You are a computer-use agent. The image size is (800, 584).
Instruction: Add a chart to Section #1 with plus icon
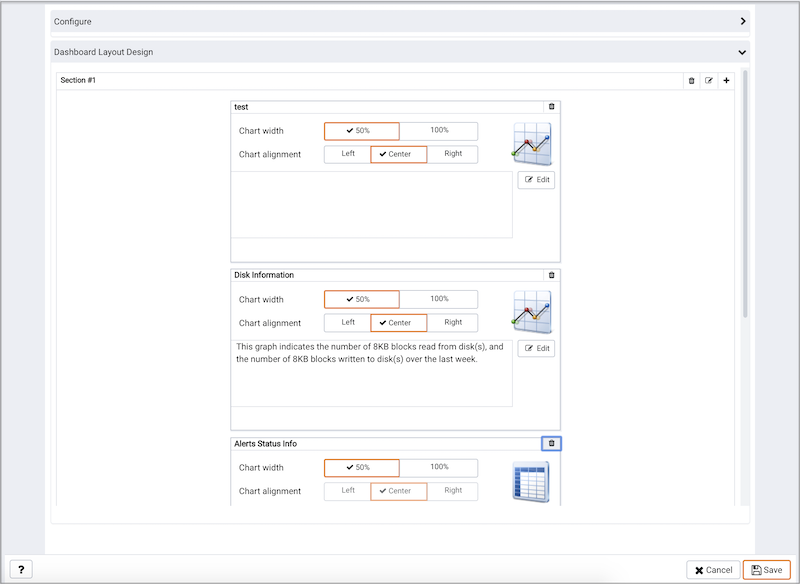click(726, 81)
